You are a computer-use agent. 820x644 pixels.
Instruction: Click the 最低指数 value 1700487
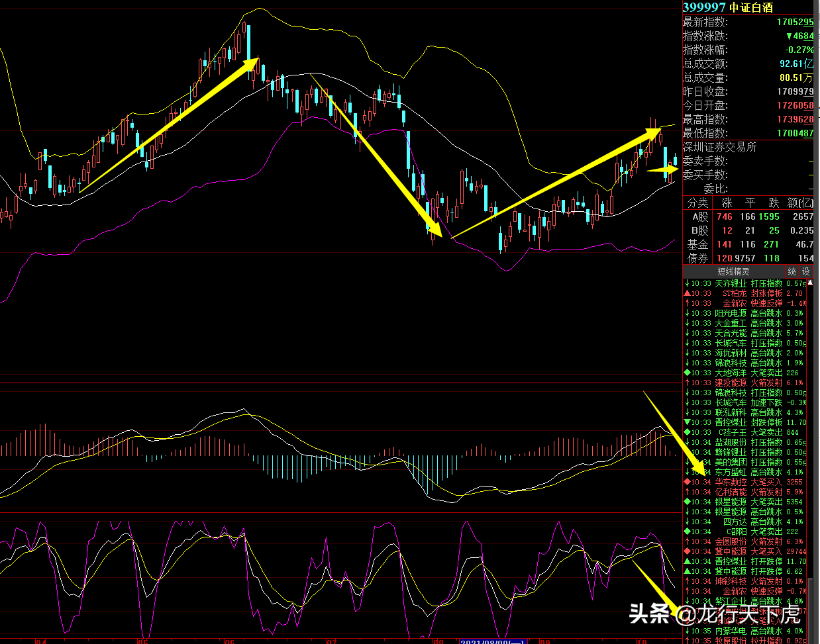pyautogui.click(x=795, y=133)
